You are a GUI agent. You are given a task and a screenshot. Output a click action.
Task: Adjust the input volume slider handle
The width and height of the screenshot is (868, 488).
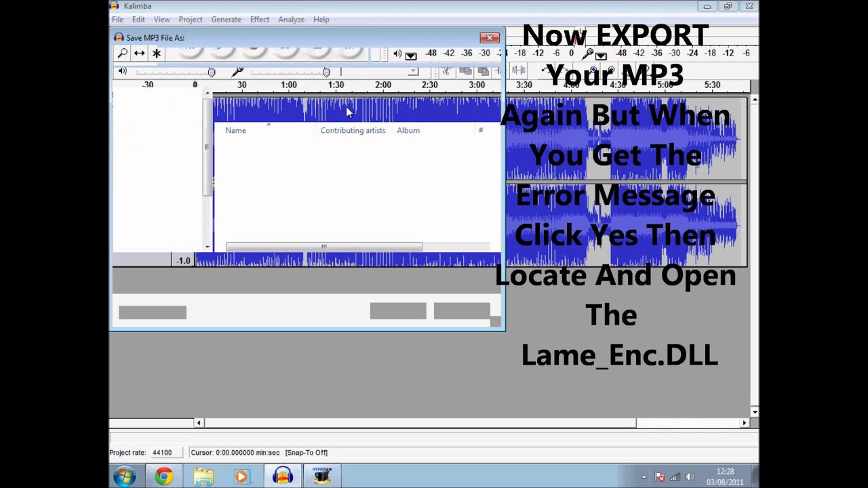[x=326, y=72]
